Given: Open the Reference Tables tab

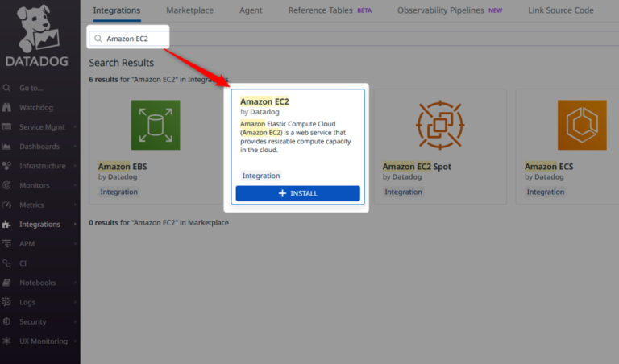Looking at the screenshot, I should coord(321,10).
